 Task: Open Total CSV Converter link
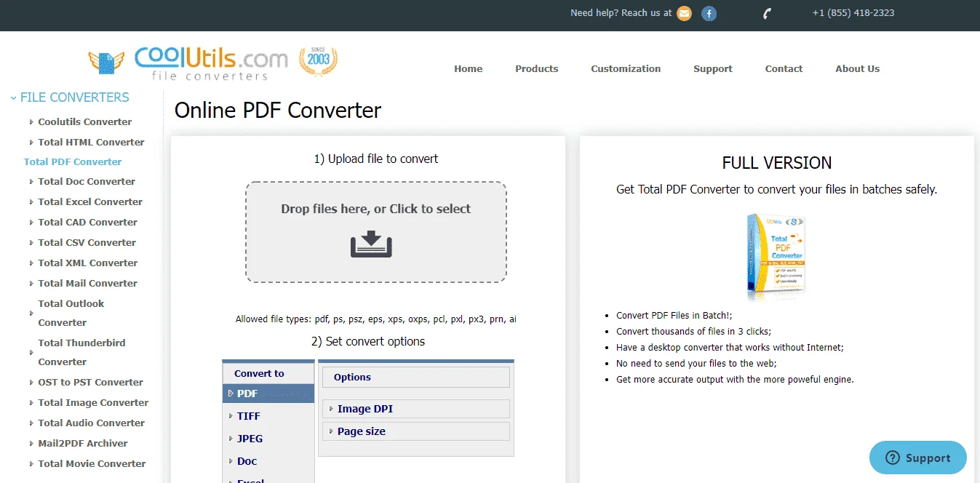point(87,243)
